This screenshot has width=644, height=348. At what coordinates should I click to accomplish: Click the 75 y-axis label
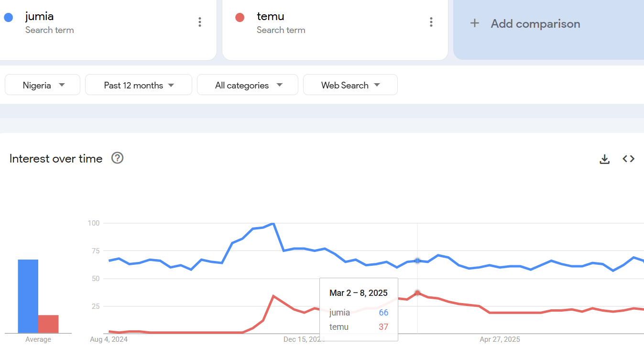pyautogui.click(x=95, y=250)
